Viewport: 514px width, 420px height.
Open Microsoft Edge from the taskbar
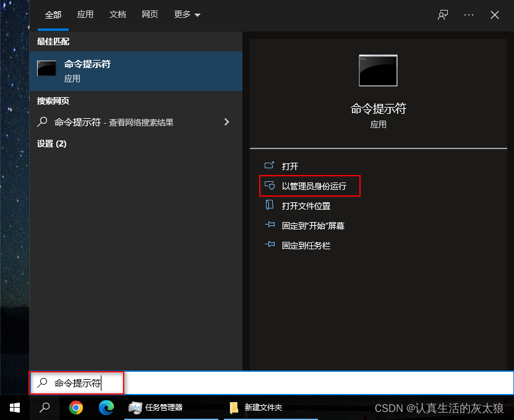(106, 408)
